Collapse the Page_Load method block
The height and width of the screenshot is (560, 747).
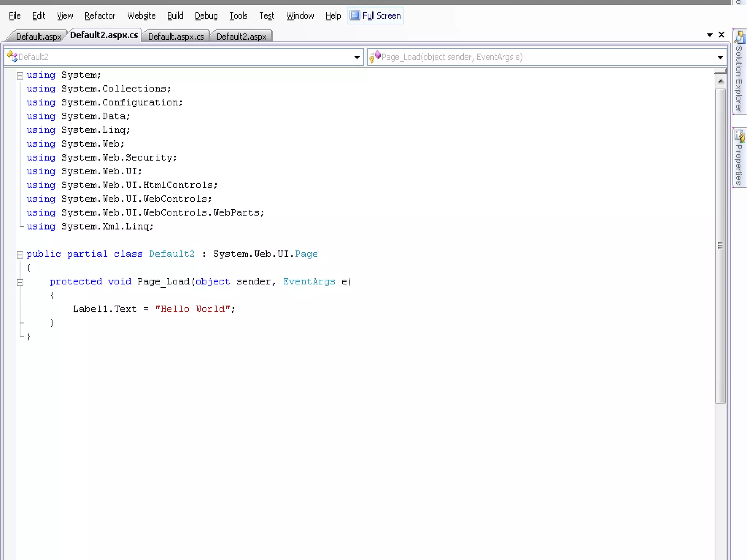tap(20, 282)
